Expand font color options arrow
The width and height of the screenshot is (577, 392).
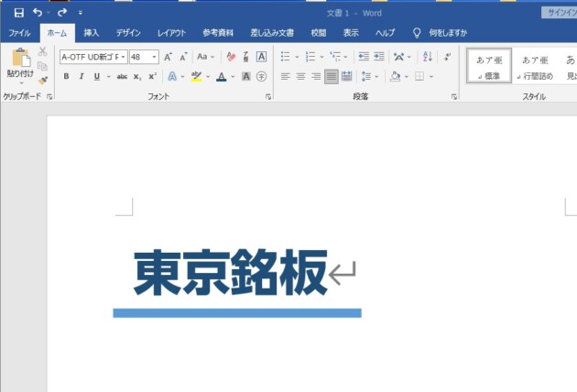tap(233, 77)
